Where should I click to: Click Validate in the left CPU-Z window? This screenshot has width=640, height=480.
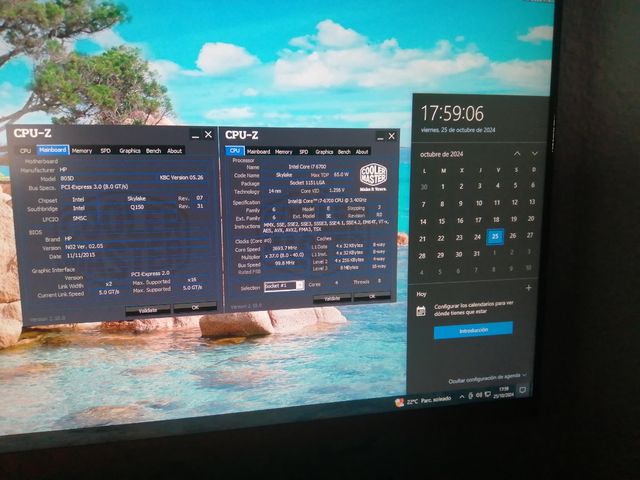pos(148,310)
